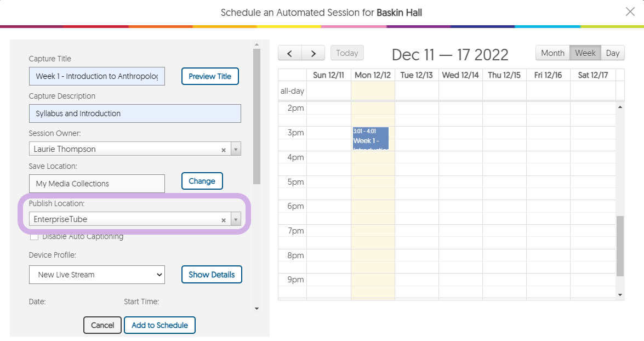The width and height of the screenshot is (644, 341).
Task: Open the Device Profile dropdown
Action: pos(97,275)
